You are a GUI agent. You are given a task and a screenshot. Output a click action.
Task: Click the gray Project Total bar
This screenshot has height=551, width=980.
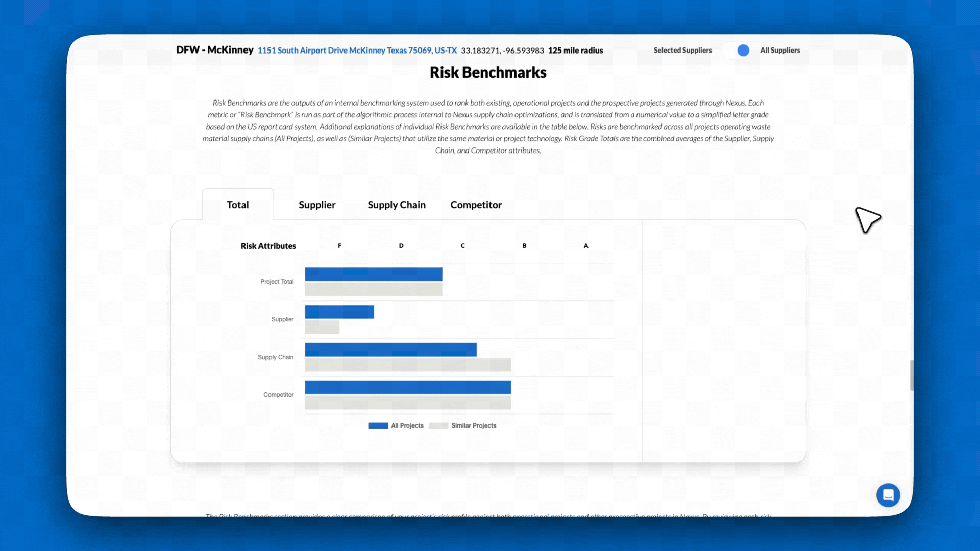(x=374, y=290)
